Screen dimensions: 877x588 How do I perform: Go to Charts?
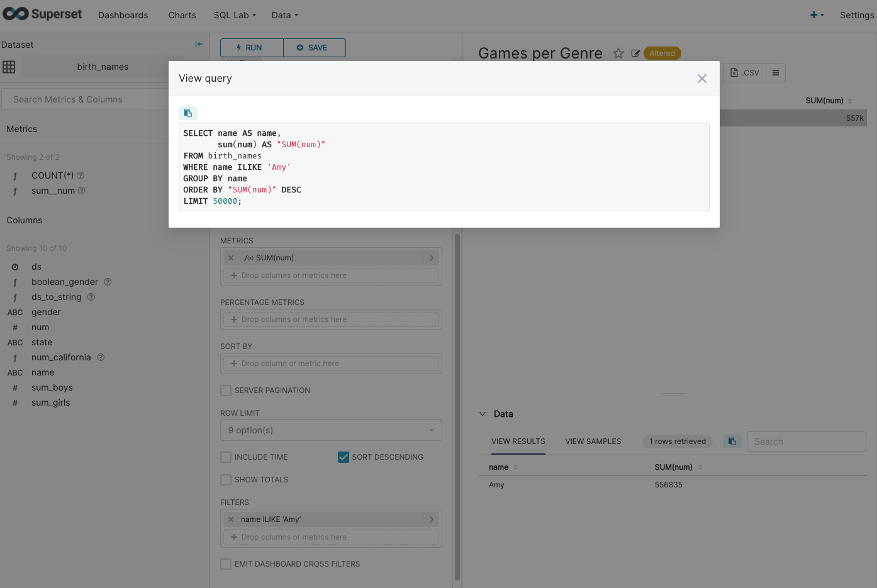click(x=182, y=15)
